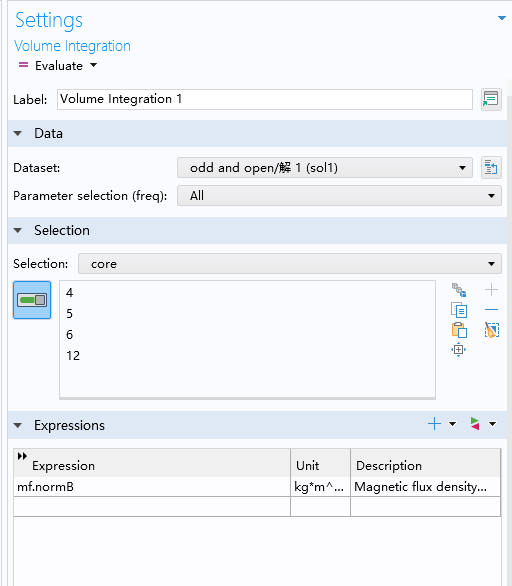
Task: Click Copy Selection icon
Action: [x=459, y=310]
